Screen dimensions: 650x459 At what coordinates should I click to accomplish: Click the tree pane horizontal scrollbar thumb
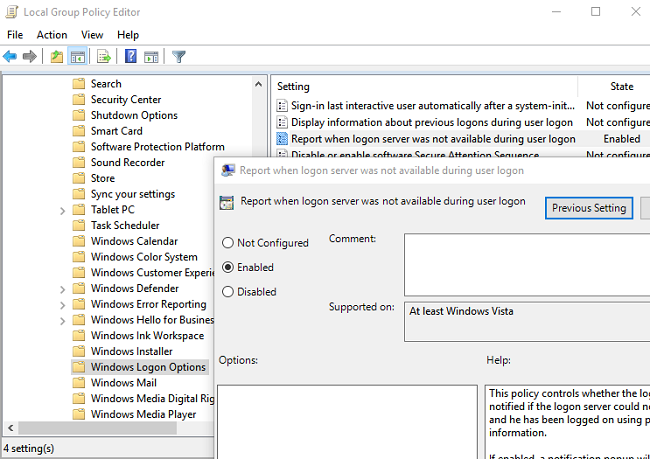click(x=97, y=428)
